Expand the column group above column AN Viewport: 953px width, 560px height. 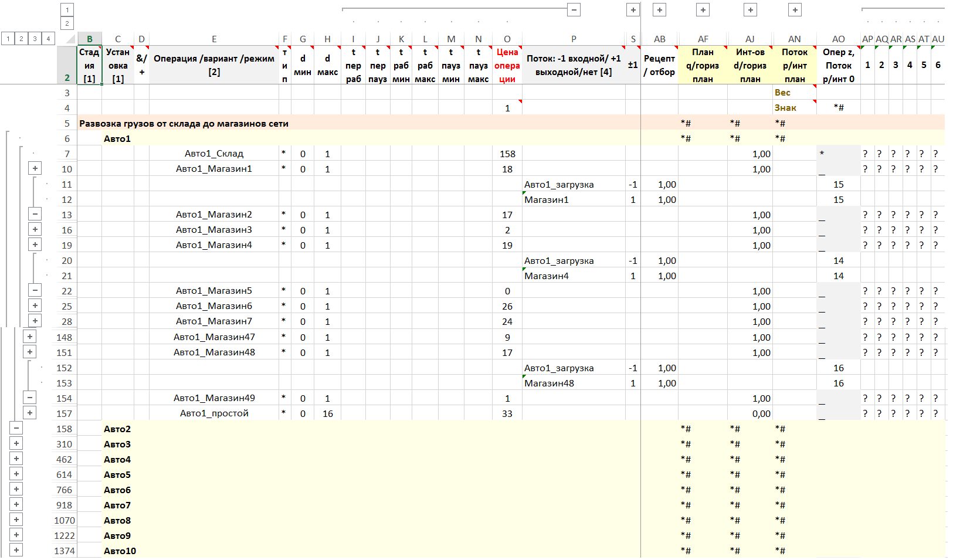click(795, 9)
